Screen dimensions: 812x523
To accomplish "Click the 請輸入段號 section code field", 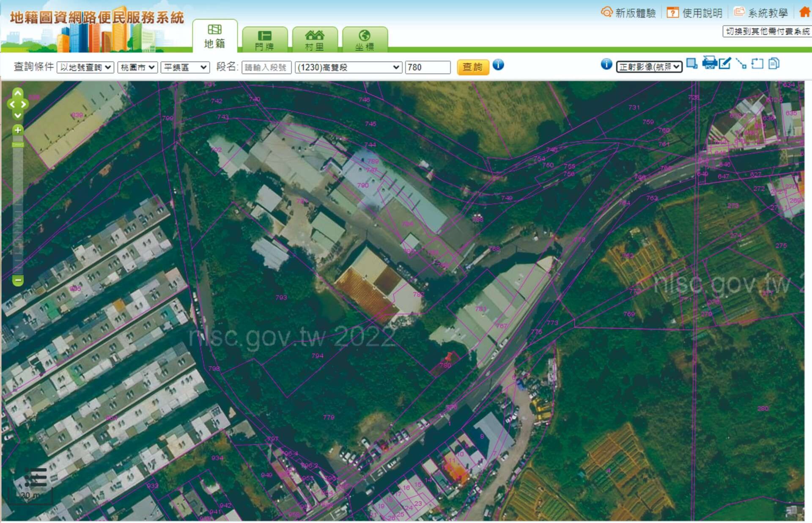I will pyautogui.click(x=266, y=67).
